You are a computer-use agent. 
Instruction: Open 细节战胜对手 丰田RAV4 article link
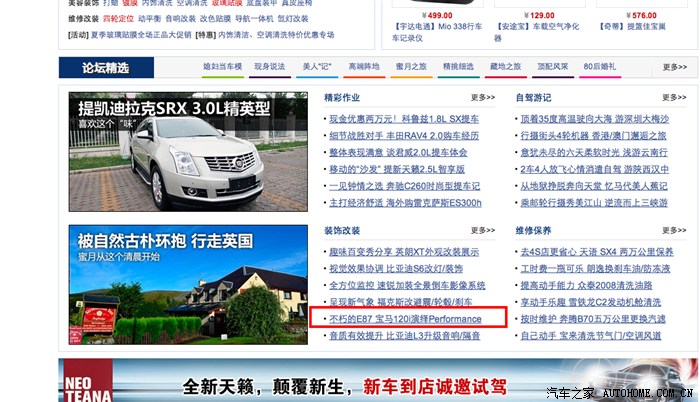click(403, 135)
